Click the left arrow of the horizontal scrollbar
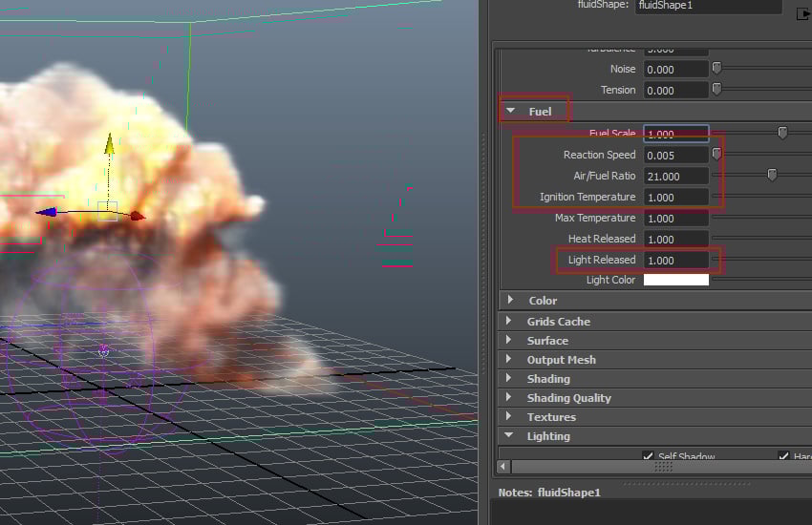812x525 pixels. point(503,467)
